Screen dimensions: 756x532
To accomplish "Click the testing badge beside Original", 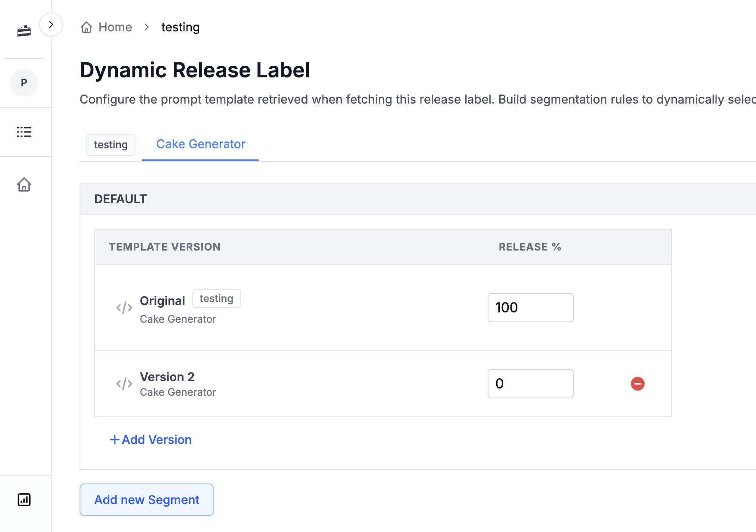I will [216, 298].
